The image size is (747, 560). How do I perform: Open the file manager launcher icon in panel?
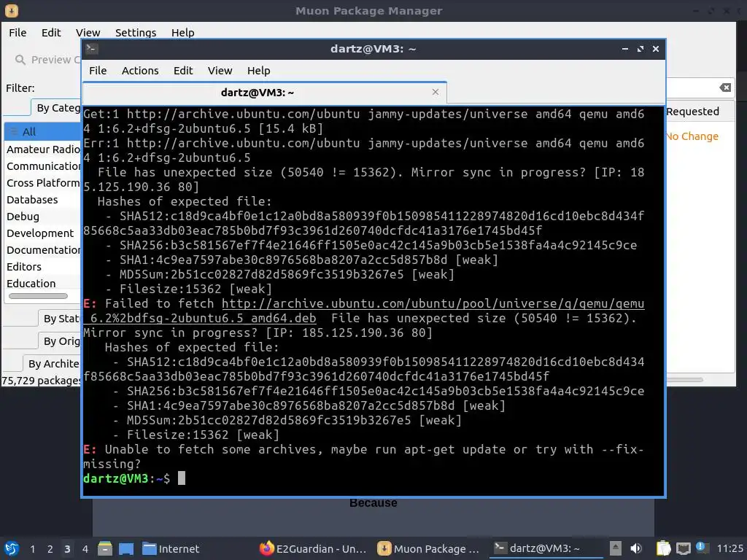pos(105,548)
